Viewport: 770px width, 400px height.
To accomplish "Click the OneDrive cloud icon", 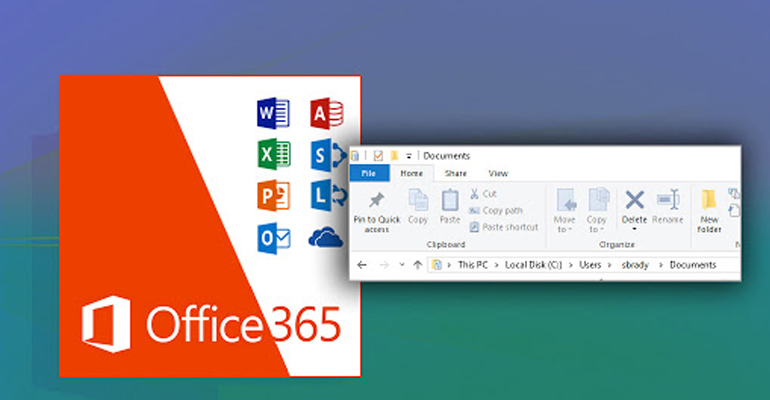I will coord(326,237).
